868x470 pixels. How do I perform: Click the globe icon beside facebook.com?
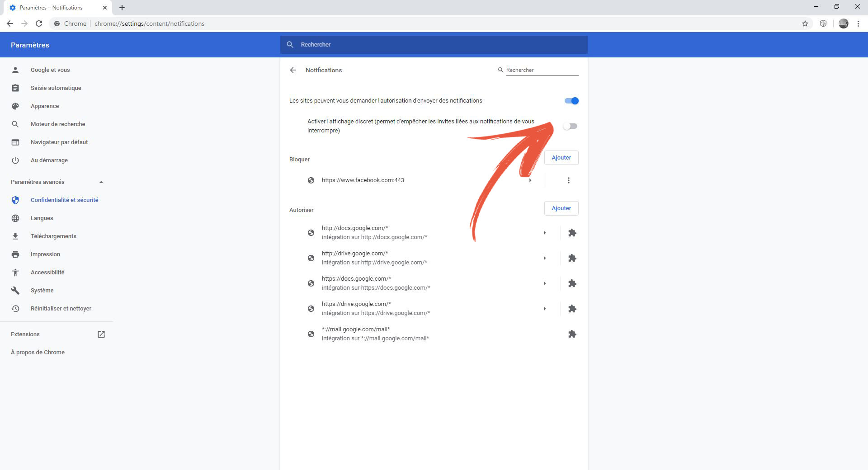311,180
